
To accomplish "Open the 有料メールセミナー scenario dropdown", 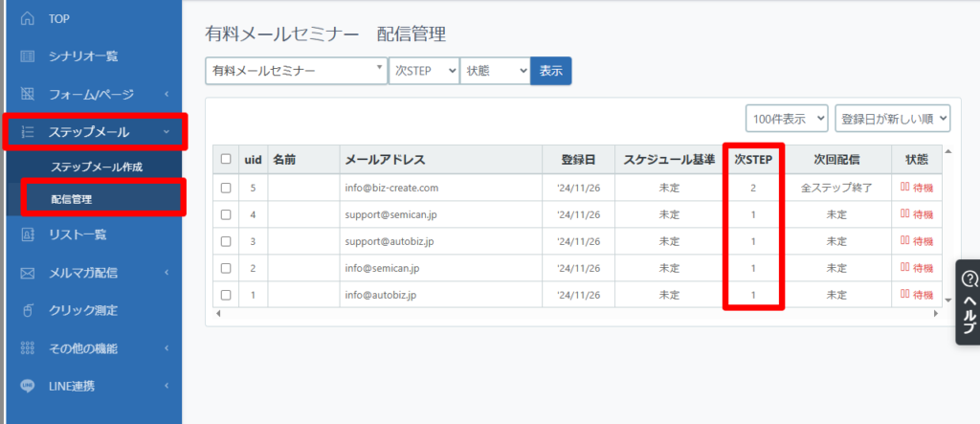I will click(x=297, y=71).
